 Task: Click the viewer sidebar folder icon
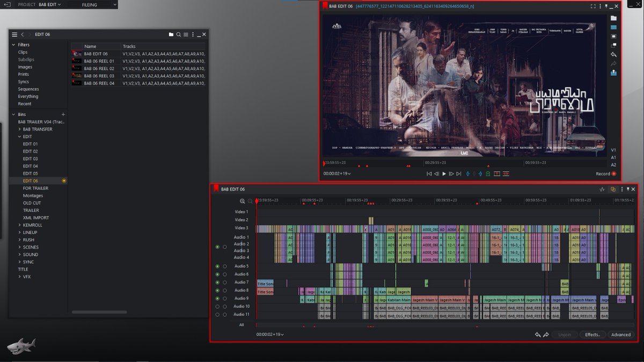coord(614,18)
